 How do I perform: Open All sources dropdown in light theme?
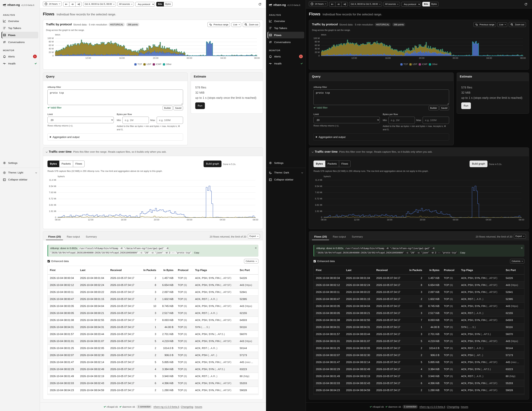click(126, 4)
